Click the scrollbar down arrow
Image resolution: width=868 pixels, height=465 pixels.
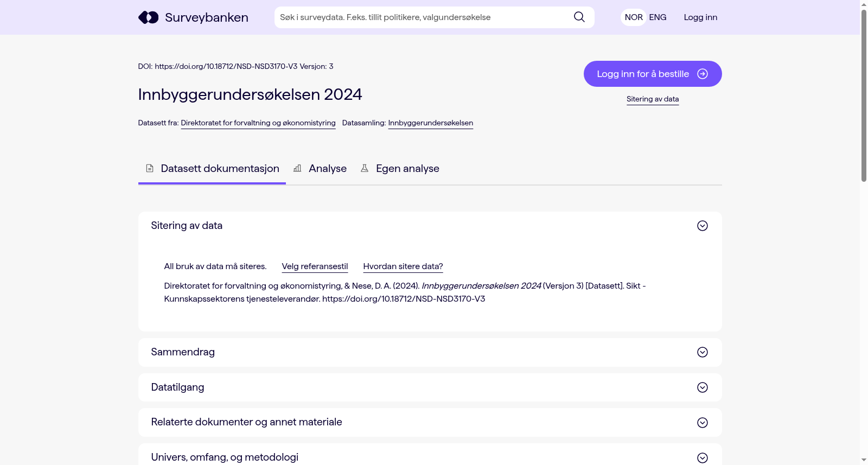click(x=864, y=461)
